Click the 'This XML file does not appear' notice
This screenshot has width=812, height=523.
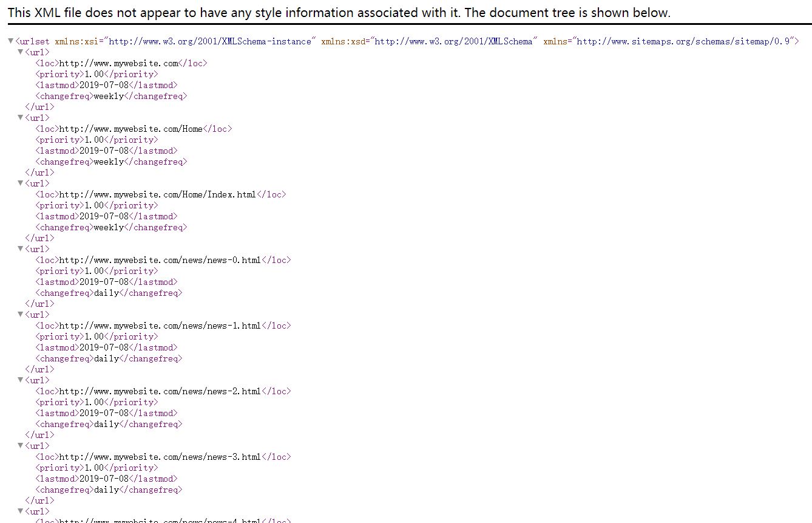point(339,13)
